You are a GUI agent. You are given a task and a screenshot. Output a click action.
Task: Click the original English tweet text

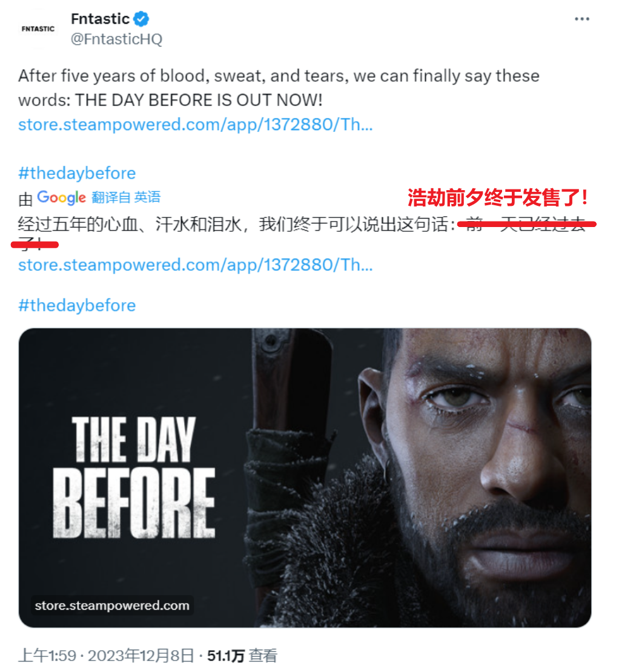point(279,88)
